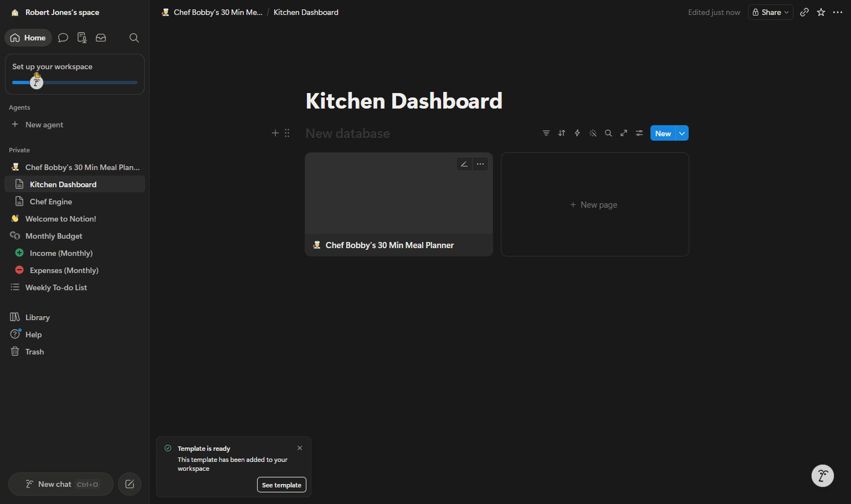Open the Share dropdown menu
The image size is (851, 504).
[771, 12]
